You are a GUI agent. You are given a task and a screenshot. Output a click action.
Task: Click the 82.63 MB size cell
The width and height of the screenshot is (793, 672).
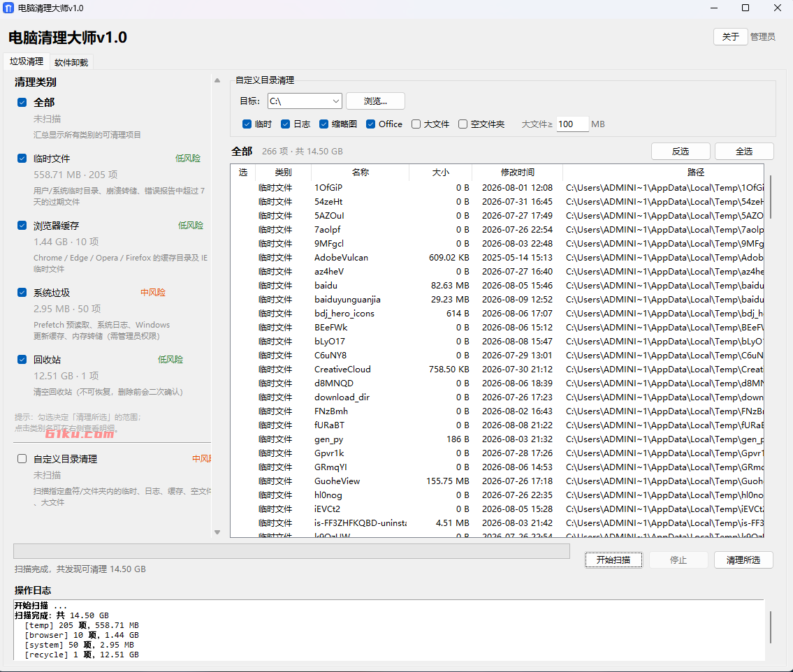450,286
